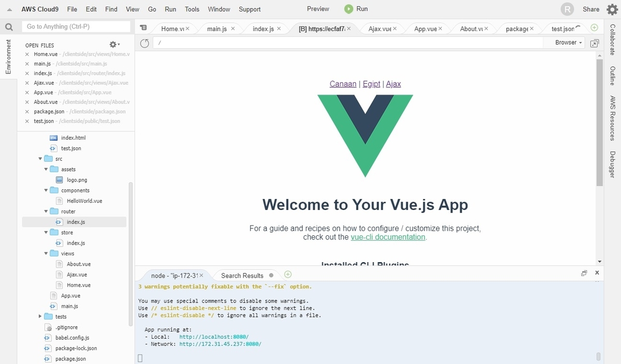The width and height of the screenshot is (621, 364).
Task: Click the user avatar R icon
Action: [568, 9]
